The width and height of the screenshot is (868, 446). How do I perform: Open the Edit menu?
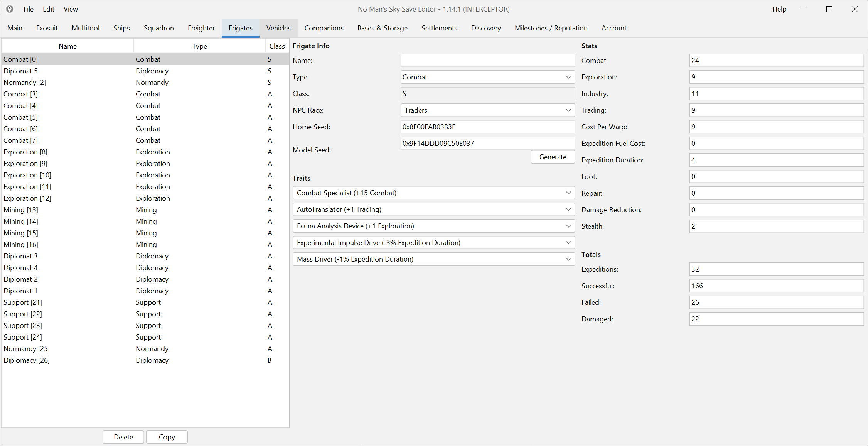click(x=48, y=9)
